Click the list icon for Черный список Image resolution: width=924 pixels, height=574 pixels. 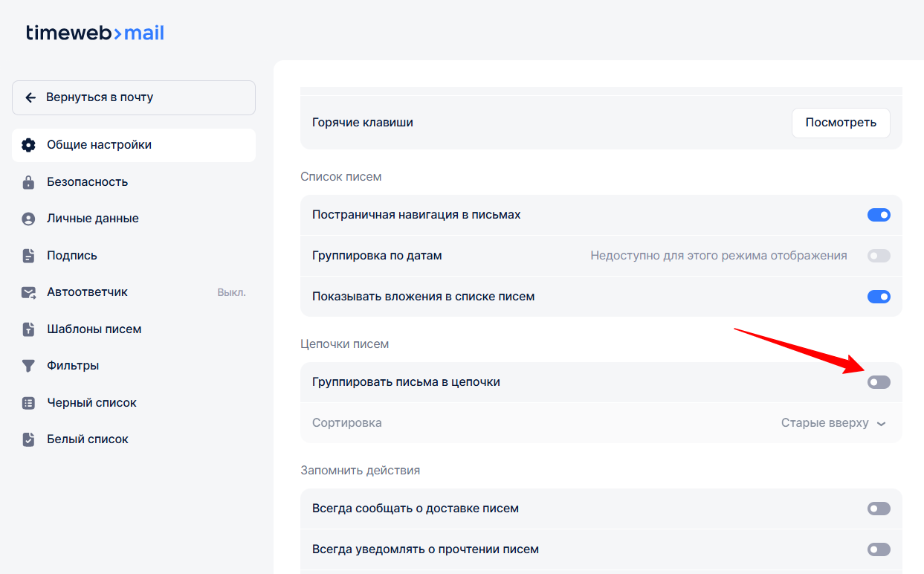point(28,403)
